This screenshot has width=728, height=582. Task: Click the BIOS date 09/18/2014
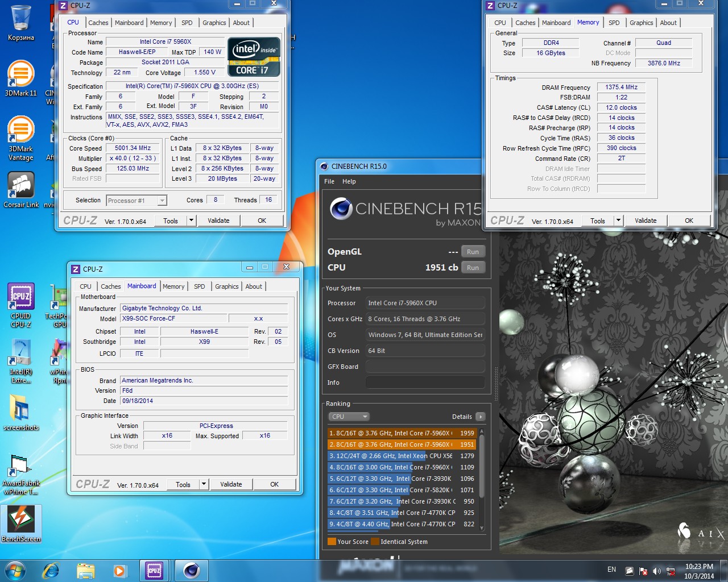point(204,401)
